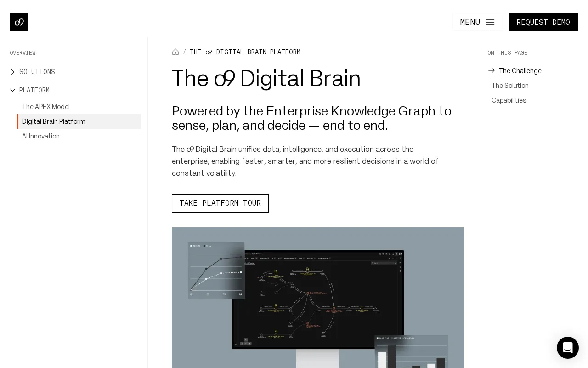Click the PLATFORM label text
The width and height of the screenshot is (588, 368).
34,90
